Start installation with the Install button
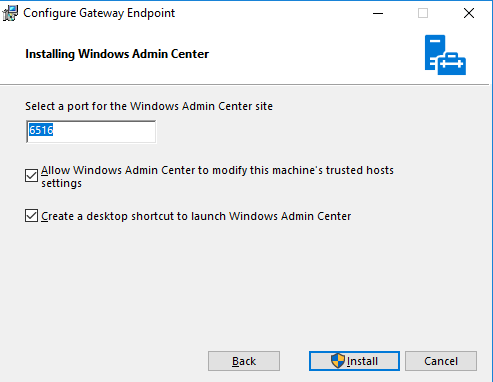Image resolution: width=493 pixels, height=382 pixels. [354, 361]
